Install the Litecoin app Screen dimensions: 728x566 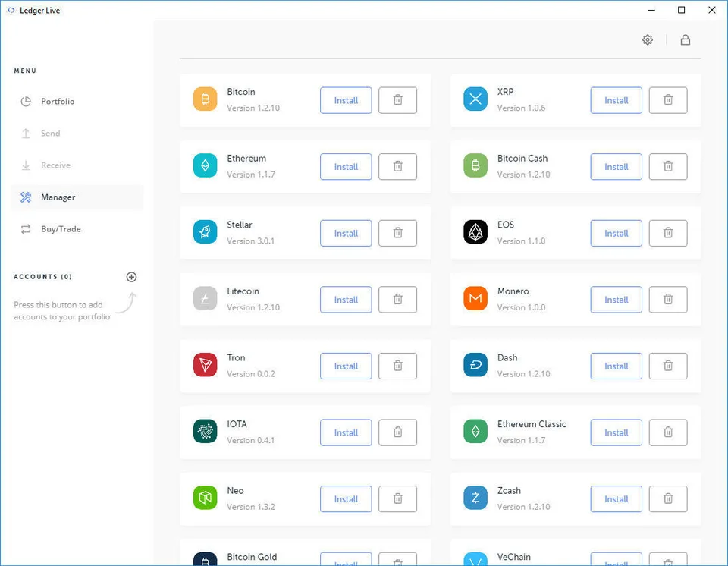pyautogui.click(x=346, y=299)
